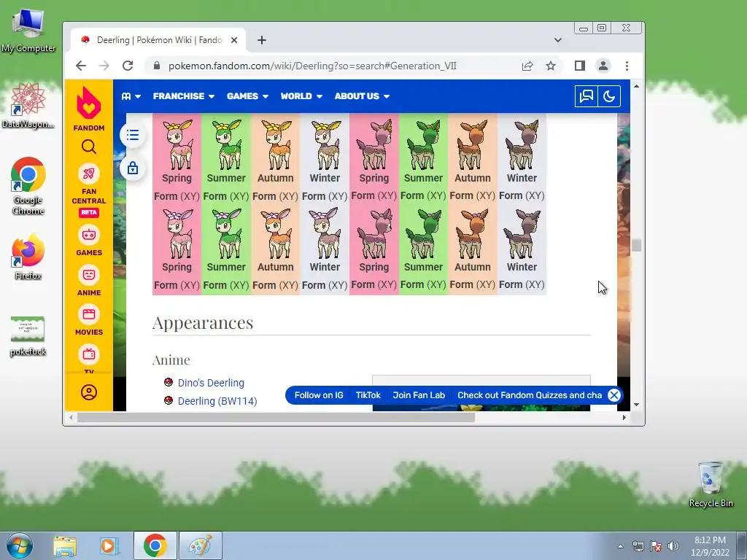Reload the Deerling page
Viewport: 747px width, 560px height.
coord(127,66)
